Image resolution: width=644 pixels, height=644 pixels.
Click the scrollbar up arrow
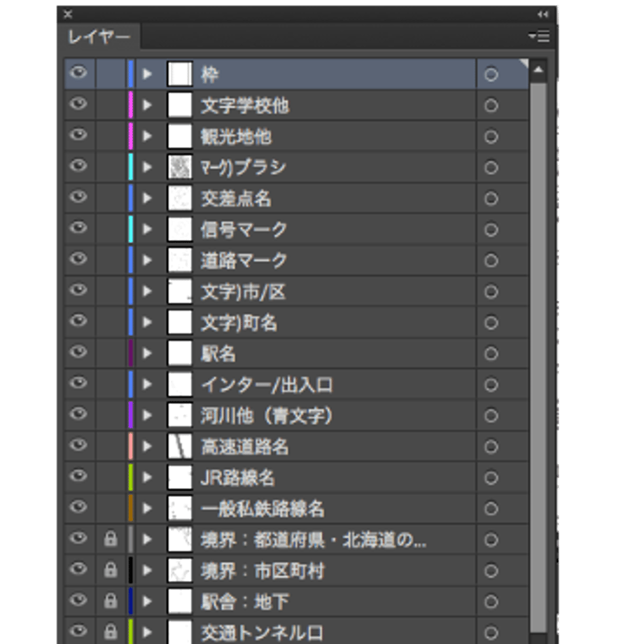538,70
